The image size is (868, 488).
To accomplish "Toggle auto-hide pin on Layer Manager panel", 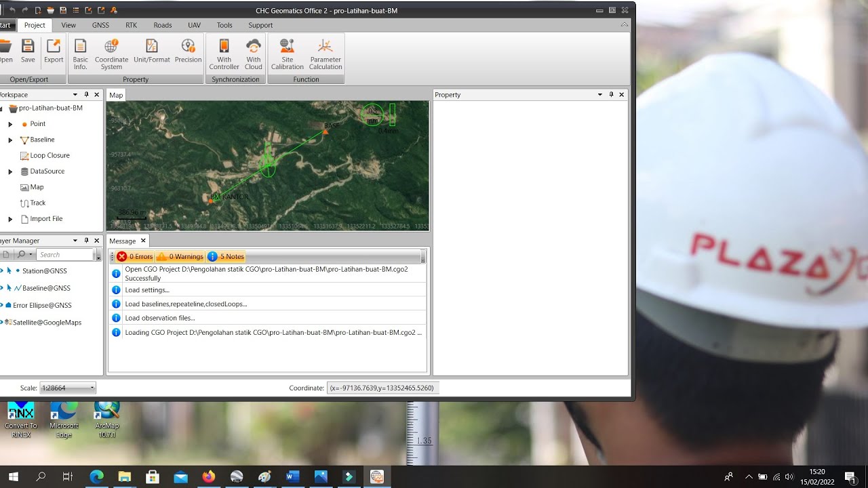I will pyautogui.click(x=86, y=241).
